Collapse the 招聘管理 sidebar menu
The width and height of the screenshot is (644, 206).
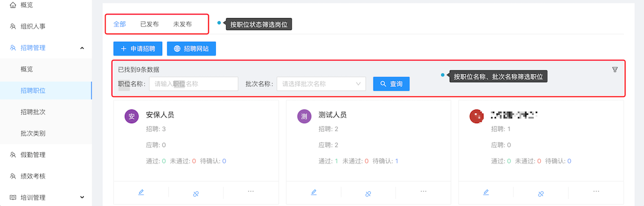click(x=82, y=48)
